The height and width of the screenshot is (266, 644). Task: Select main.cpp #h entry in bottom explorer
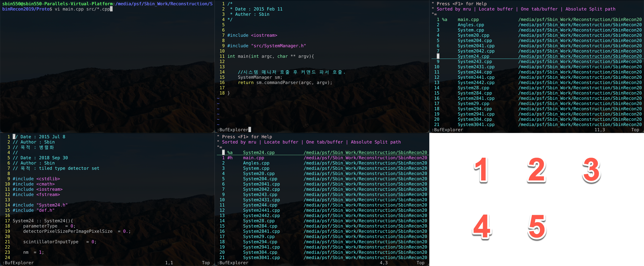(253, 157)
